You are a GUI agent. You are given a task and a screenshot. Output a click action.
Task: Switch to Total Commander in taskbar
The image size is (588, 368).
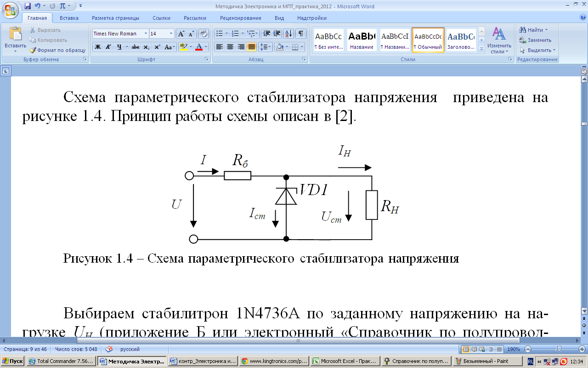pyautogui.click(x=62, y=361)
